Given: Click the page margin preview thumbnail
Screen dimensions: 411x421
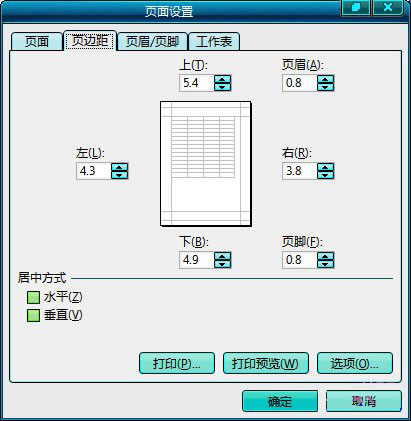Looking at the screenshot, I should [x=206, y=164].
